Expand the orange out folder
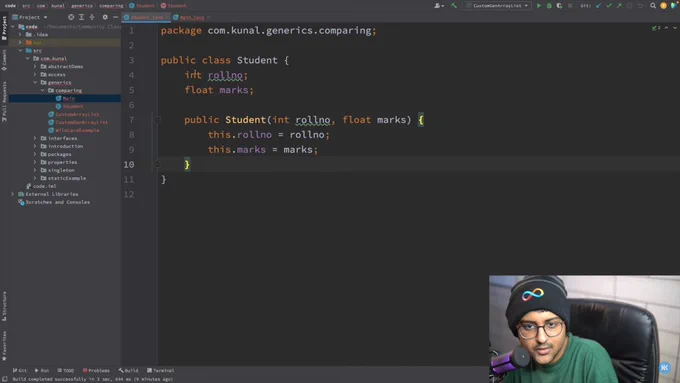 [20, 43]
